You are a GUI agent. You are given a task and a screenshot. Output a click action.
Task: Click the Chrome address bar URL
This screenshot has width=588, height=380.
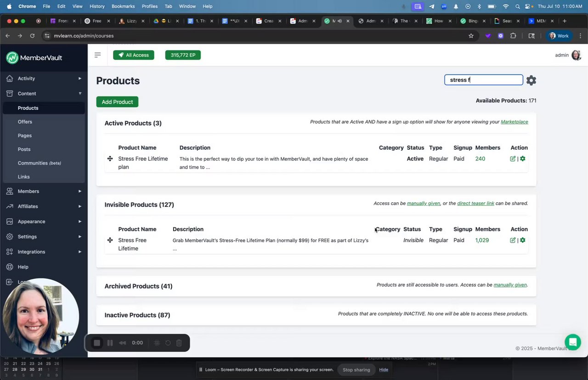84,36
